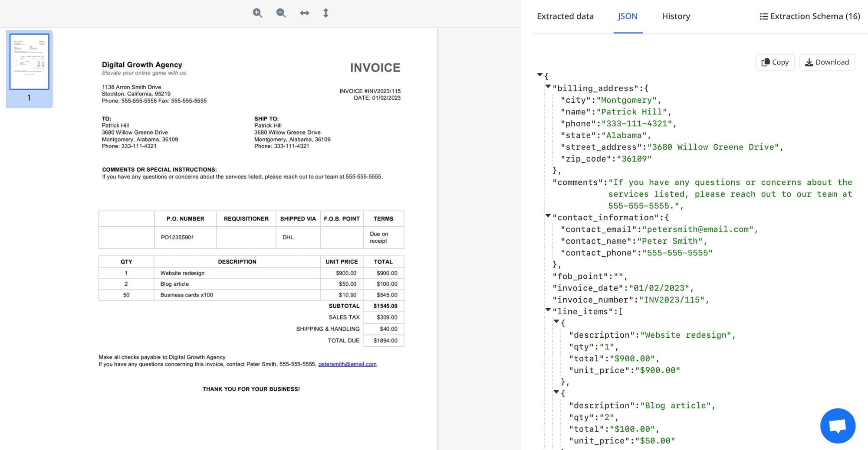Collapse the line_items array
Viewport: 868px width, 450px height.
[x=548, y=310]
